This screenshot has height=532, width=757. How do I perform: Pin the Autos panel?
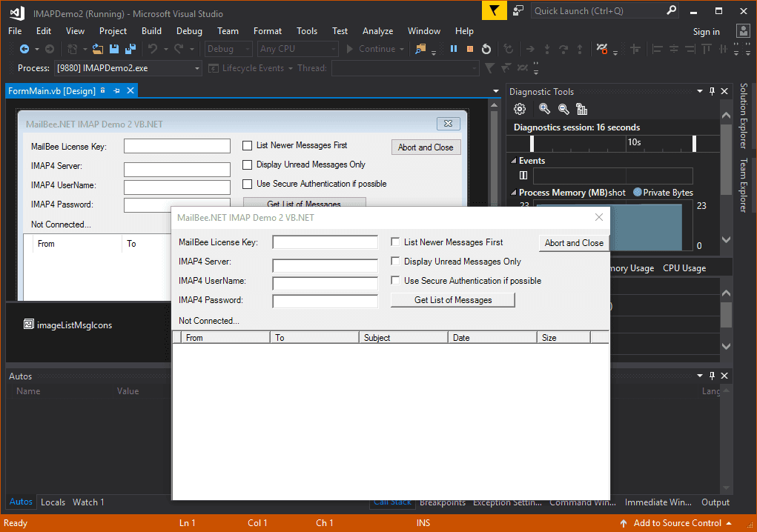tap(712, 375)
